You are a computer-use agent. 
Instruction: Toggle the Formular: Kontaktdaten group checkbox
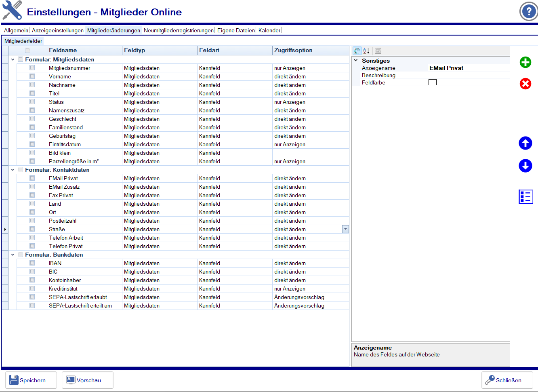(x=21, y=170)
